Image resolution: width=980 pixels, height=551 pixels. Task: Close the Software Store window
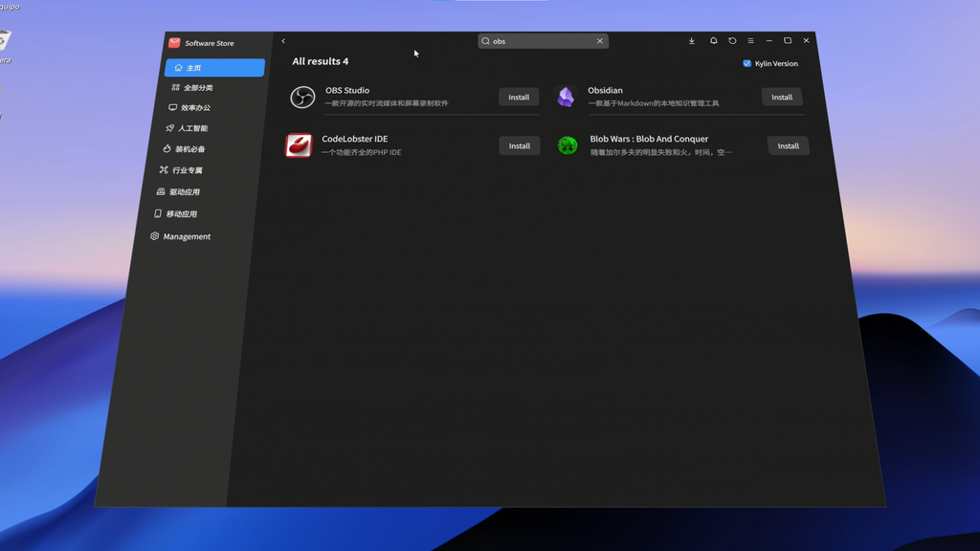click(806, 40)
